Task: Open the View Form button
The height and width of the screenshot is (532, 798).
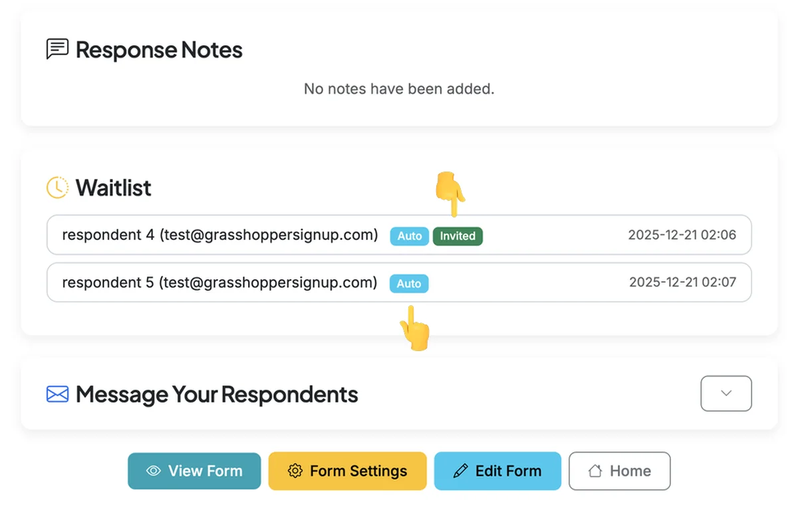Action: click(194, 471)
